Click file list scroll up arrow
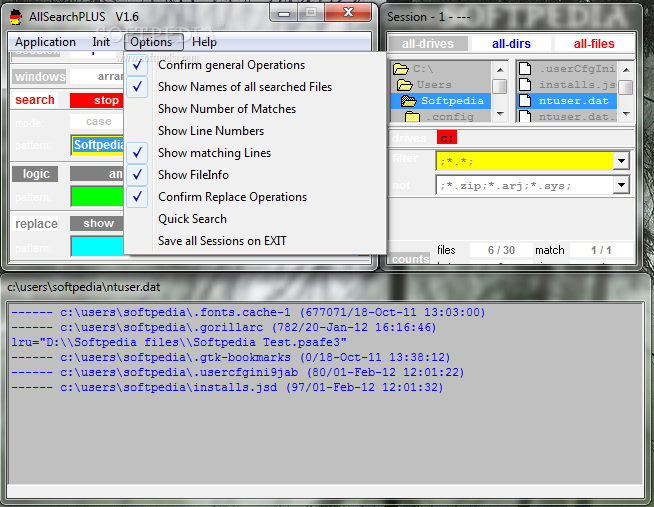The image size is (654, 507). [x=626, y=69]
